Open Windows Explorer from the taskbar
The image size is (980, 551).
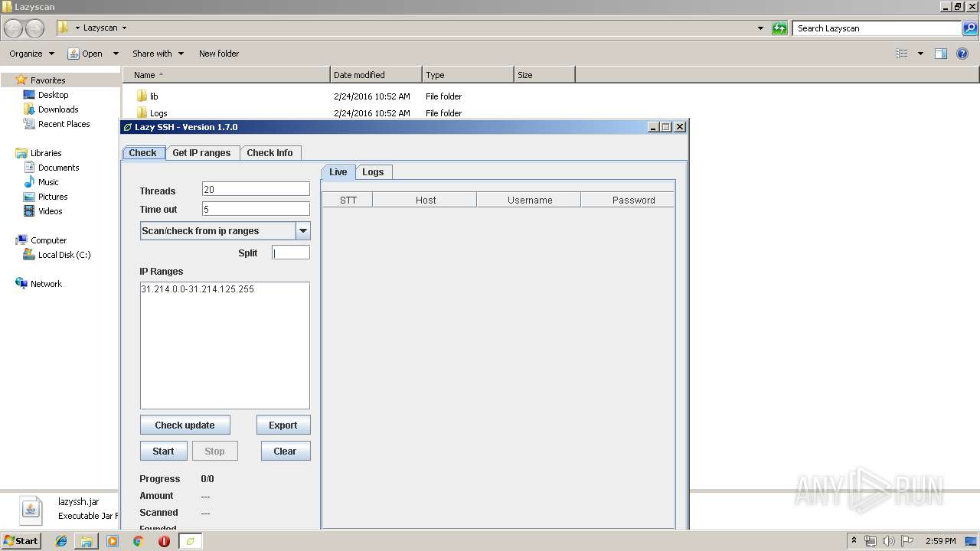coord(87,541)
